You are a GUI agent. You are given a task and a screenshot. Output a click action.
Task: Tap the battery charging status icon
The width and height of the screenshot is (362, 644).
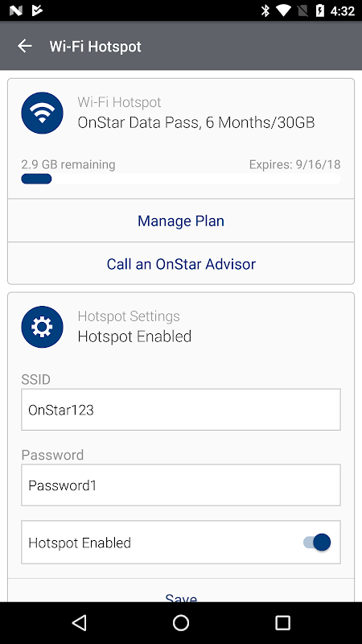320,10
